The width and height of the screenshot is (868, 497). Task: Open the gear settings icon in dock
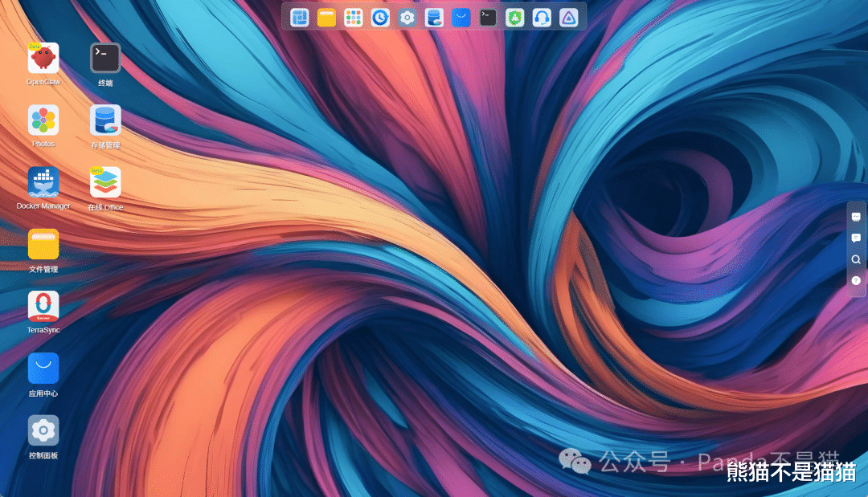(407, 18)
